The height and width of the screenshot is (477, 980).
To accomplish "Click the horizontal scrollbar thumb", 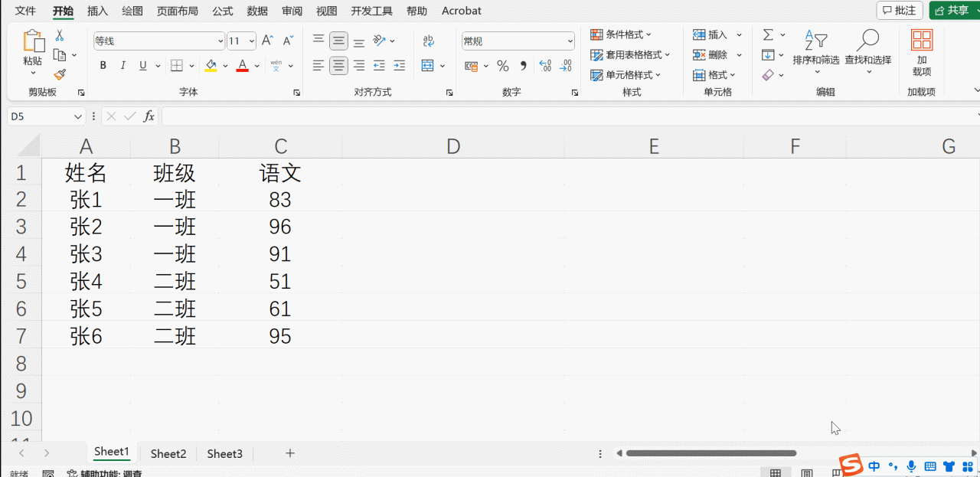I will [711, 453].
